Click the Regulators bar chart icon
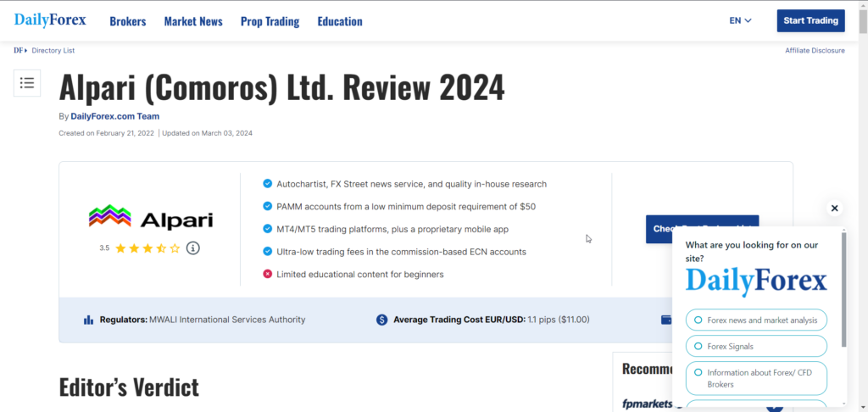Screen dimensions: 868x412 (88, 320)
